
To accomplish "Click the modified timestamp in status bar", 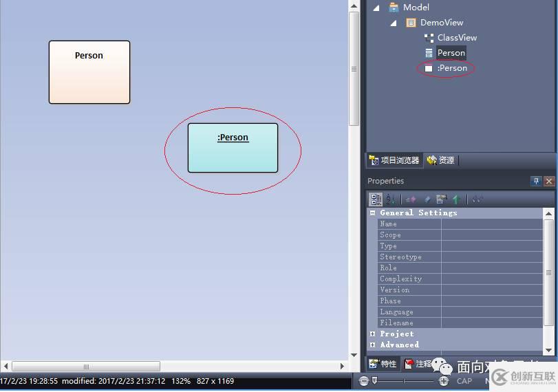I will click(114, 381).
